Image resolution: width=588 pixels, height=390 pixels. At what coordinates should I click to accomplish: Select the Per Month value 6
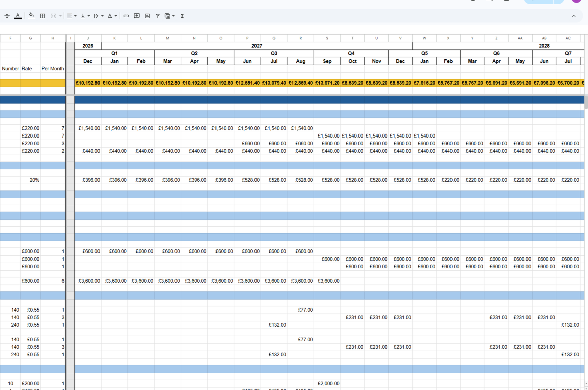[53, 281]
